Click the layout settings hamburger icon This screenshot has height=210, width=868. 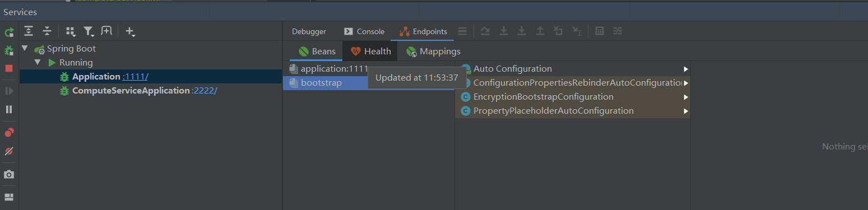(462, 31)
